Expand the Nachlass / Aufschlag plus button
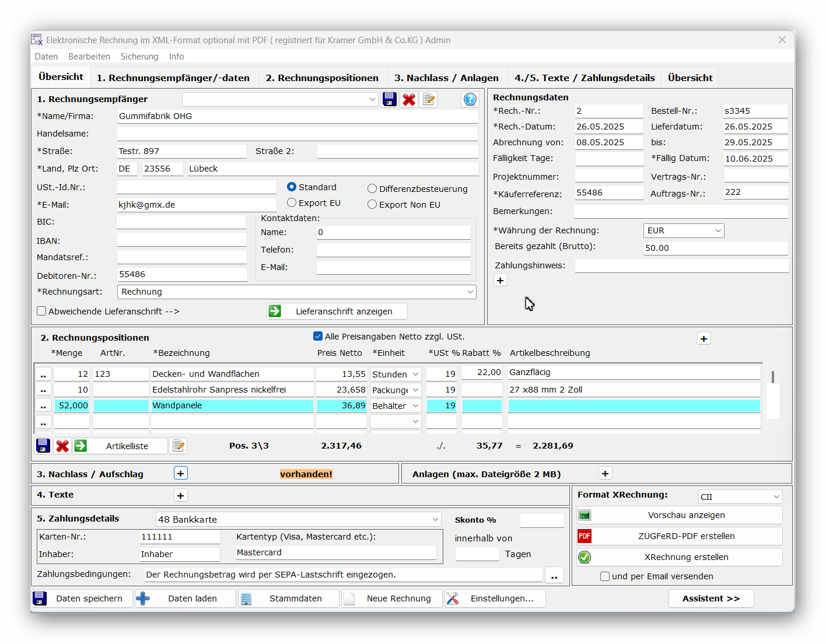Screen dimensions: 826x644 pyautogui.click(x=181, y=474)
